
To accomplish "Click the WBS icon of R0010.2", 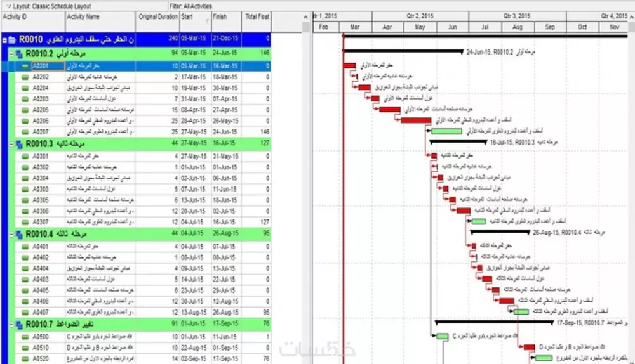I will (19, 54).
